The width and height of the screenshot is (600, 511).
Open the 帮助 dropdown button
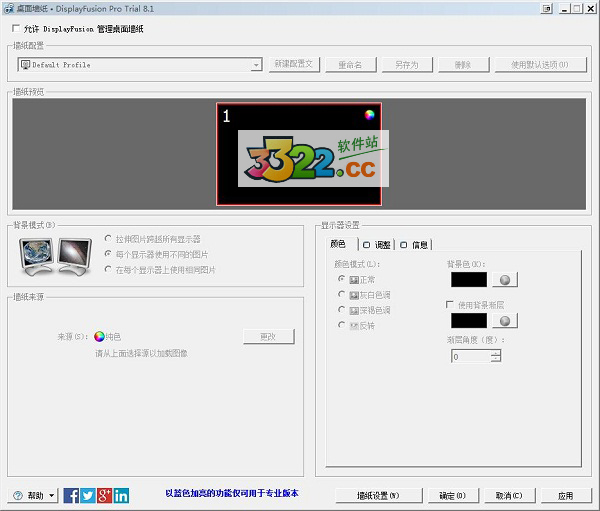point(34,496)
